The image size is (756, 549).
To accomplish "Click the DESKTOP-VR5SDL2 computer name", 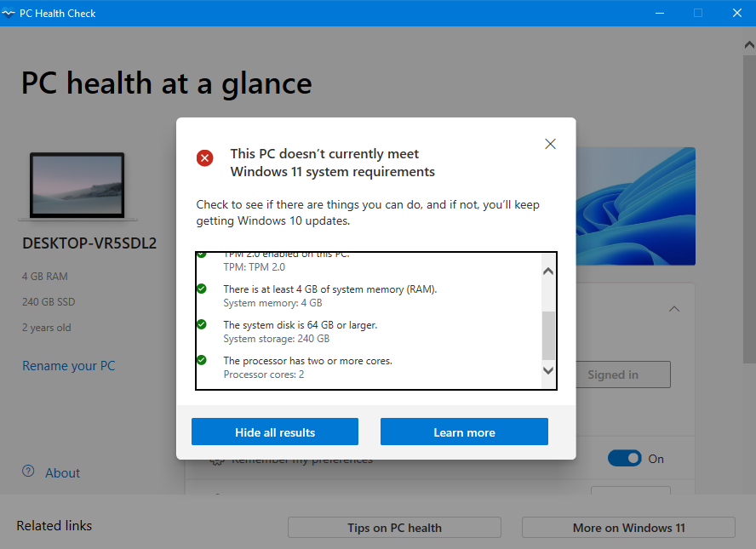I will tap(89, 243).
